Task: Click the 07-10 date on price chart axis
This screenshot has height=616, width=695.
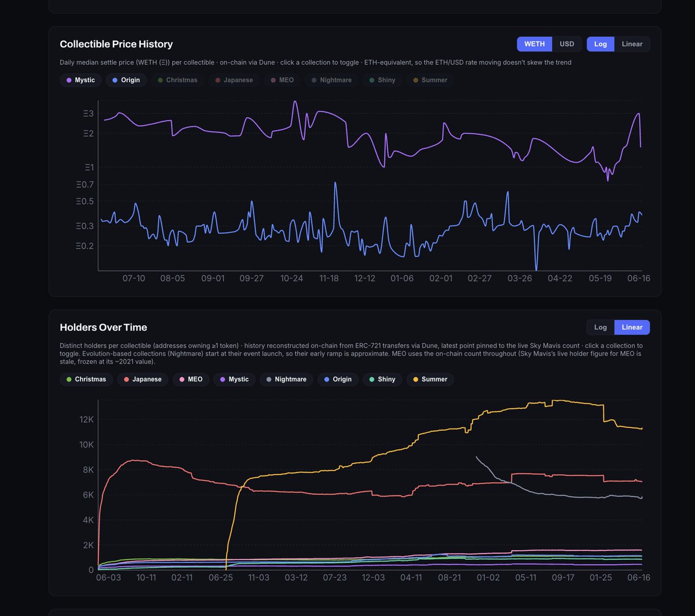Action: point(134,278)
